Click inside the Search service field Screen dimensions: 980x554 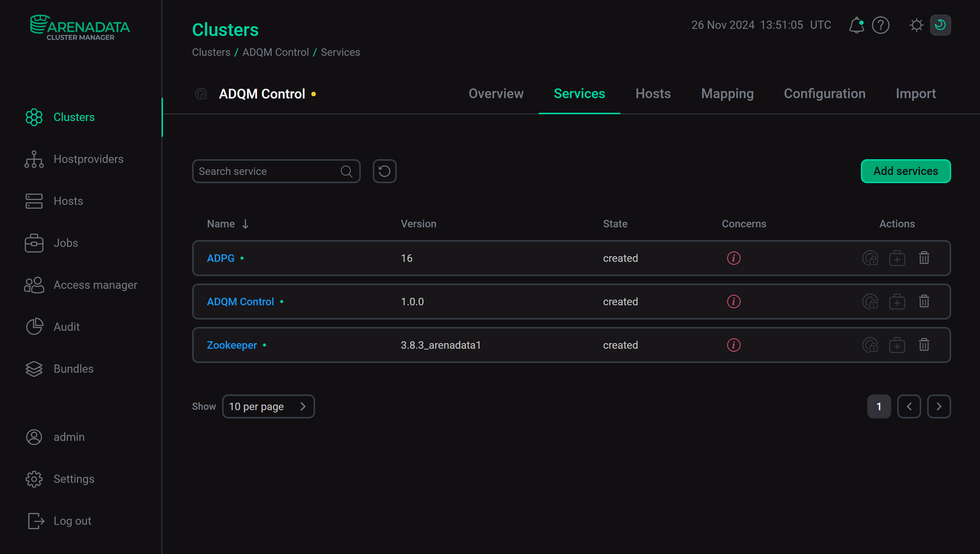pos(266,171)
